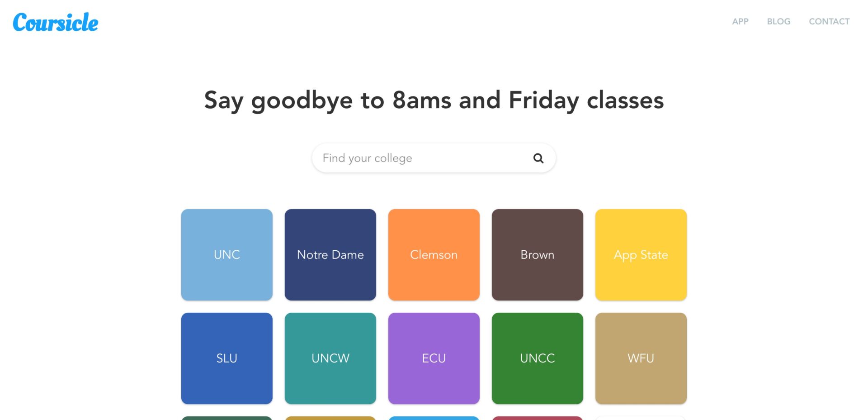Open the Clemson college page

(x=434, y=254)
